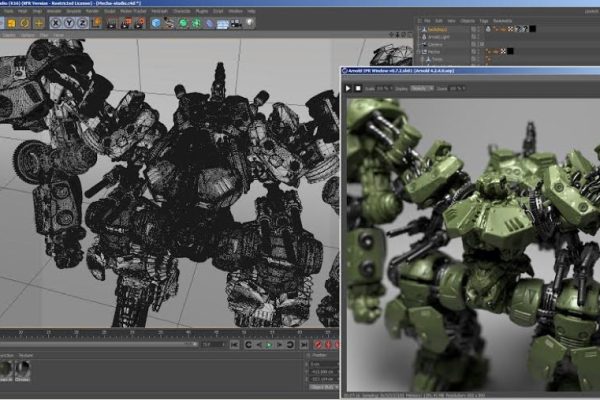Click the Floor environment icon
The image size is (600, 400).
pyautogui.click(x=223, y=24)
